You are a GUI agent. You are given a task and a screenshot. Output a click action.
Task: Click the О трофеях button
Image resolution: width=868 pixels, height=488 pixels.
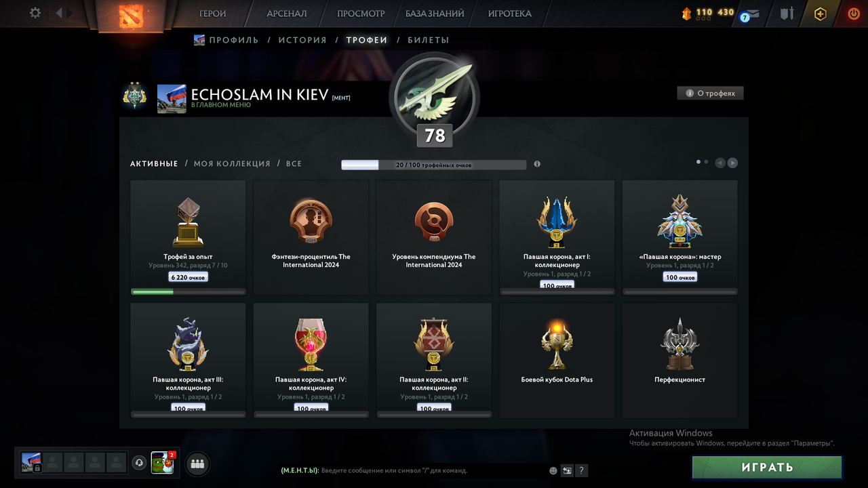[x=710, y=94]
